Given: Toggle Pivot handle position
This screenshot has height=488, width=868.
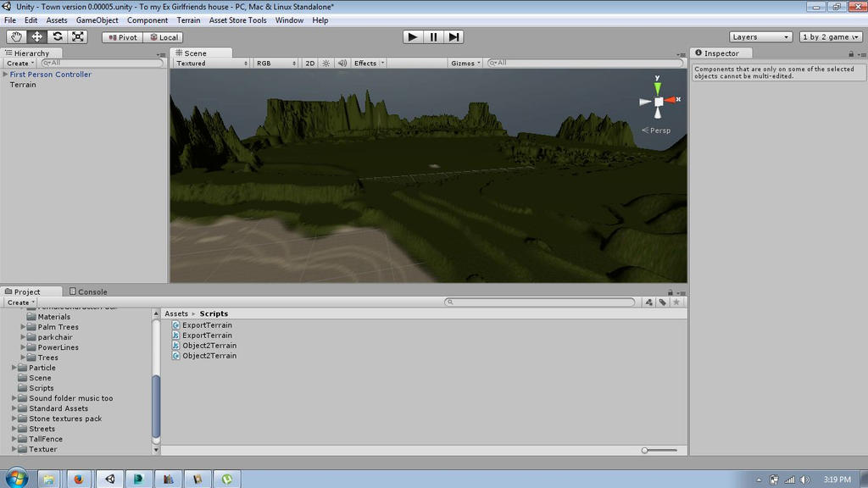Looking at the screenshot, I should [x=123, y=37].
